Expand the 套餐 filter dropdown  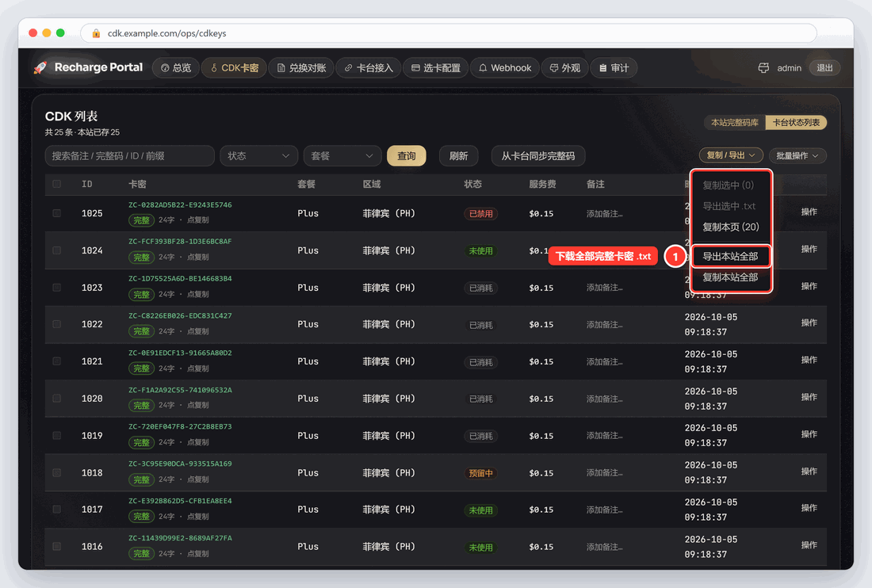342,156
